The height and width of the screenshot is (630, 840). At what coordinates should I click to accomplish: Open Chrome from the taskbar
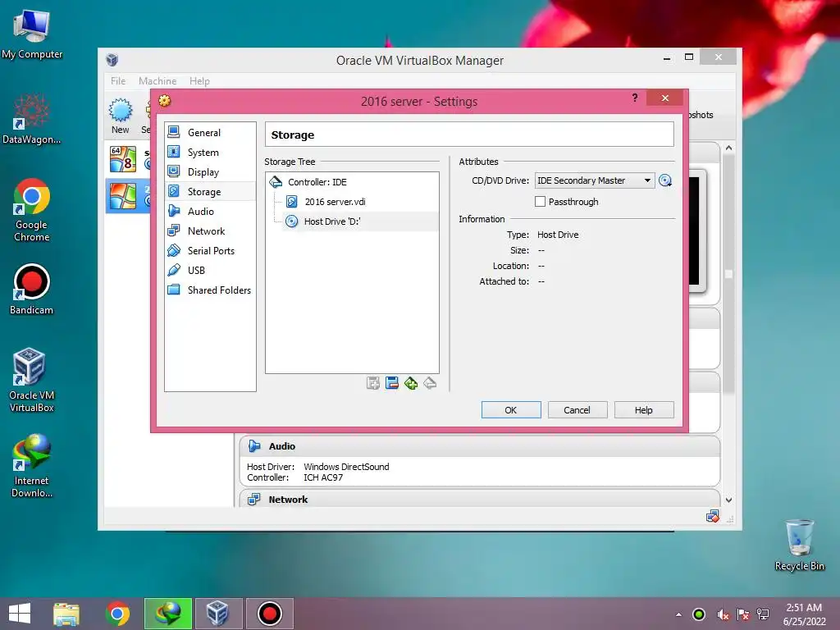pyautogui.click(x=117, y=614)
